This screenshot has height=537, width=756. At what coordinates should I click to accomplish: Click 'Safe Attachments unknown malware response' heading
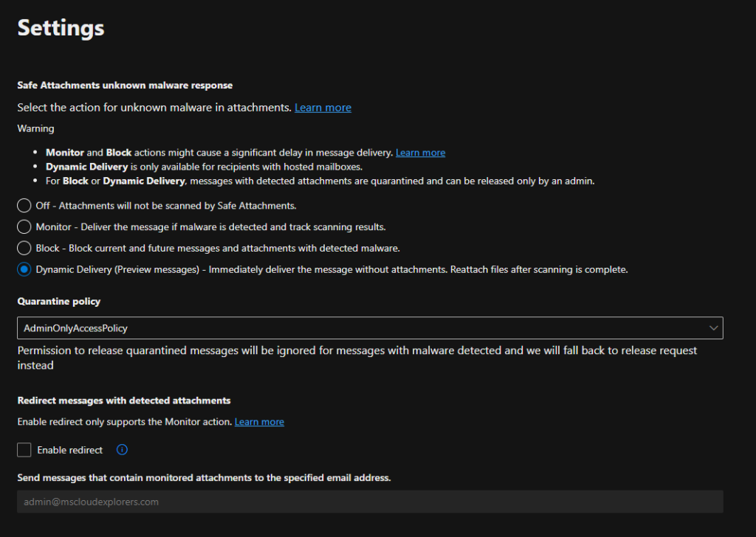coord(125,86)
